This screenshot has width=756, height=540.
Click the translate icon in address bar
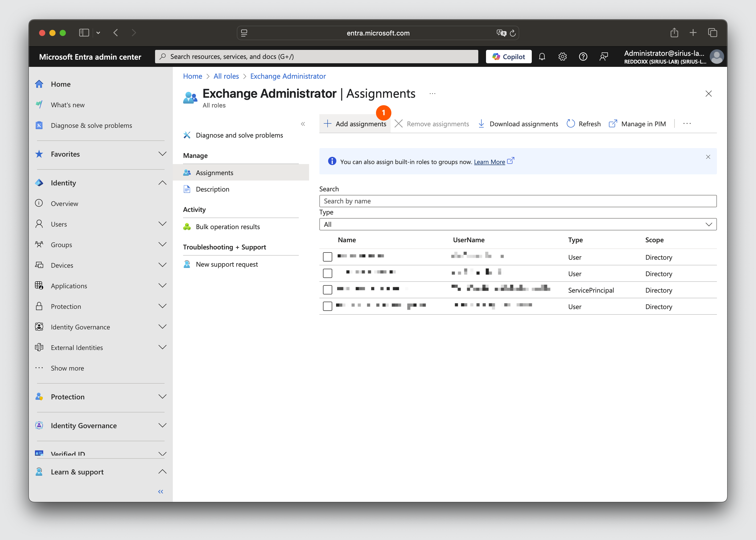coord(501,33)
